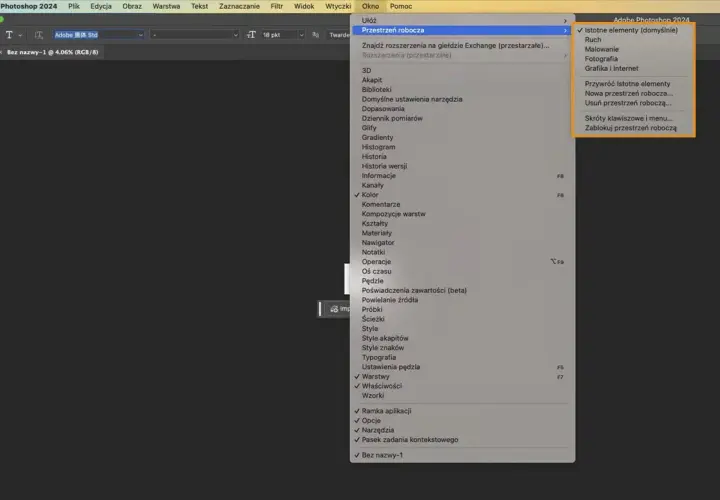Viewport: 720px width, 500px height.
Task: Open the Filtr menu
Action: (x=276, y=6)
